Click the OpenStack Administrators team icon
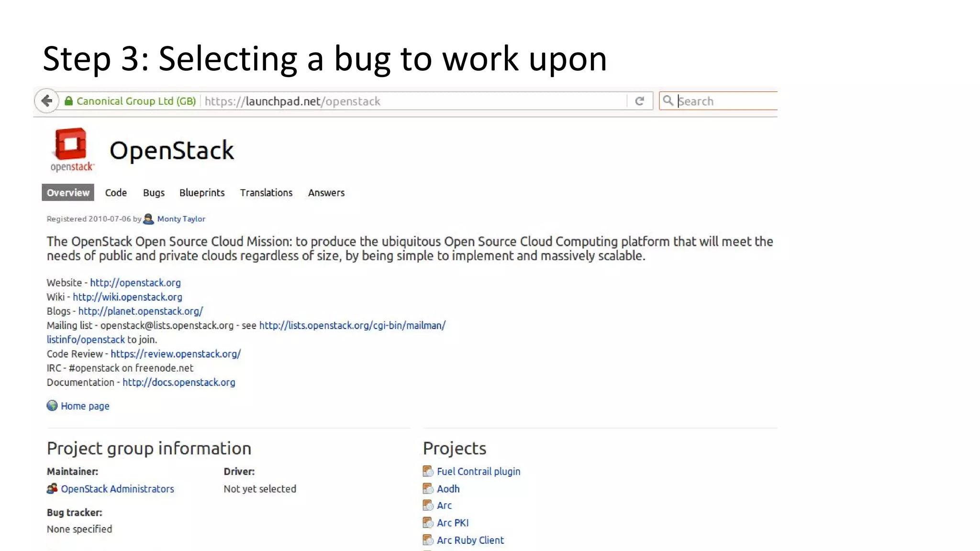This screenshot has width=980, height=551. coord(52,489)
